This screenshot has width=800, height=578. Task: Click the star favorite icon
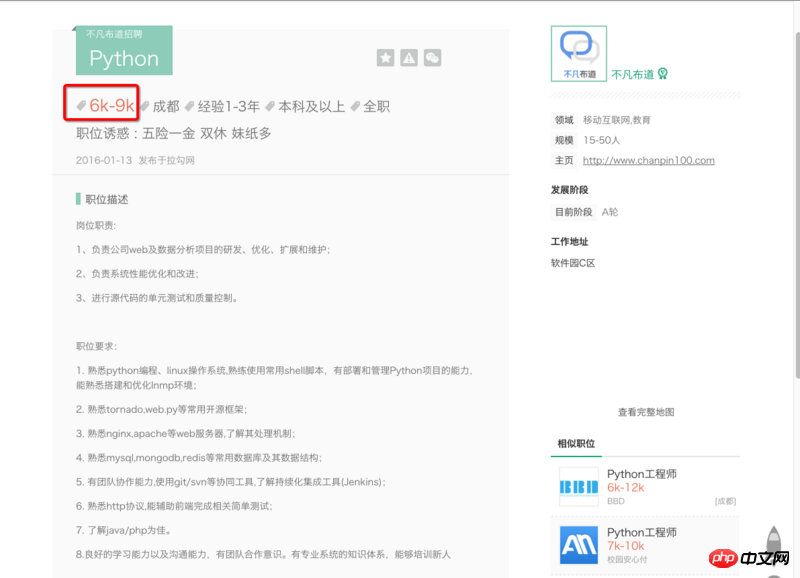385,58
